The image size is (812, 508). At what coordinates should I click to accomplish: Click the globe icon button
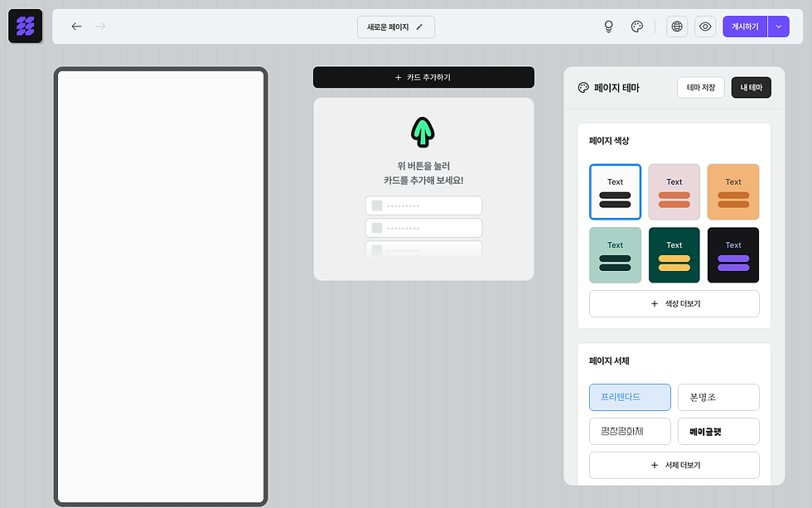677,27
